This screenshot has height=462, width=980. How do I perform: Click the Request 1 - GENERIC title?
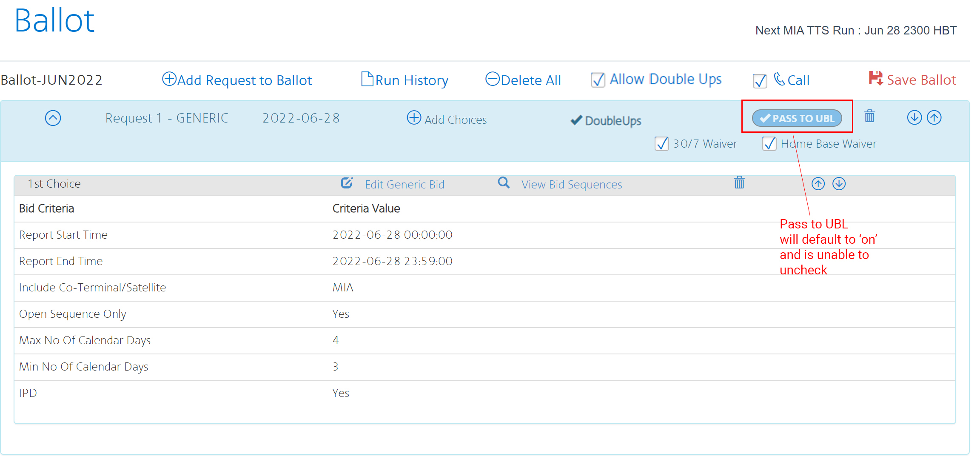(167, 118)
